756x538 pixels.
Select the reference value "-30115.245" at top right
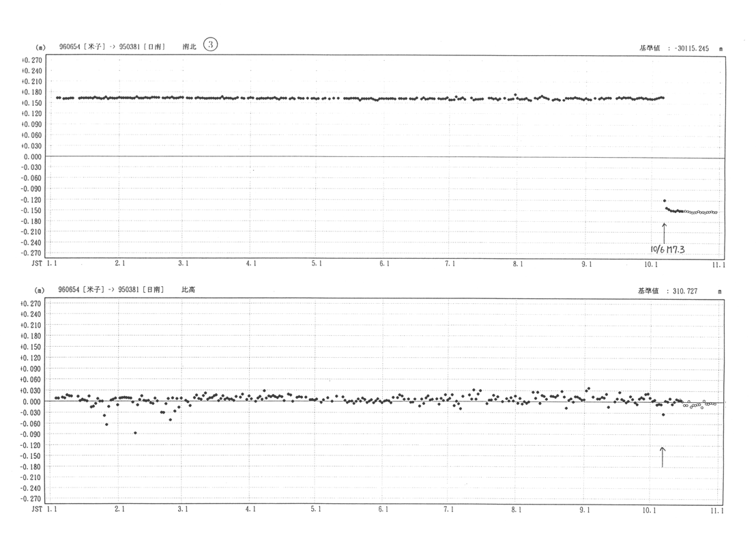[691, 49]
